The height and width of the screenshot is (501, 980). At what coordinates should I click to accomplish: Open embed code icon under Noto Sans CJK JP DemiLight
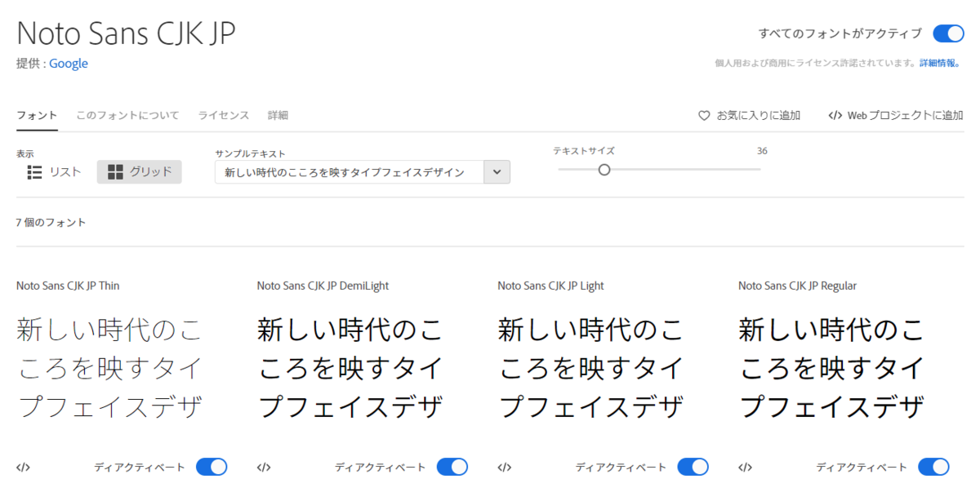[x=264, y=468]
